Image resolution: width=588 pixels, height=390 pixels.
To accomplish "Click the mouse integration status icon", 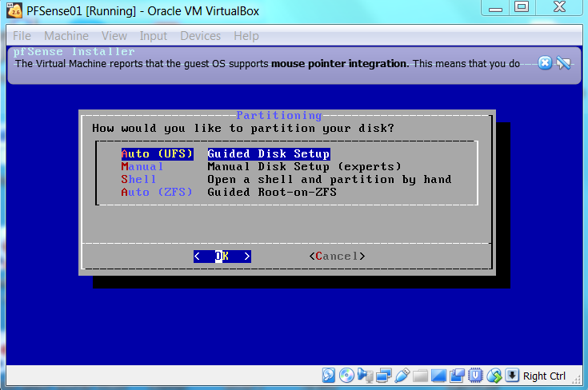I will click(494, 376).
